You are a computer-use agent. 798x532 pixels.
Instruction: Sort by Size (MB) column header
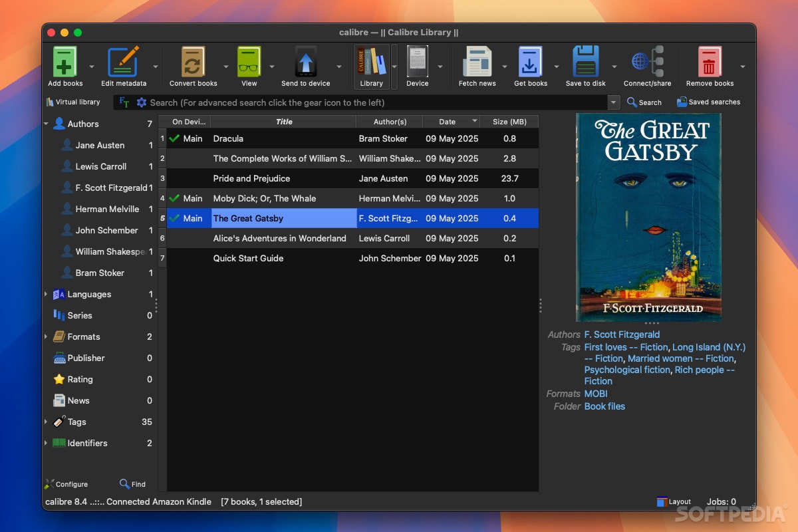pos(509,122)
